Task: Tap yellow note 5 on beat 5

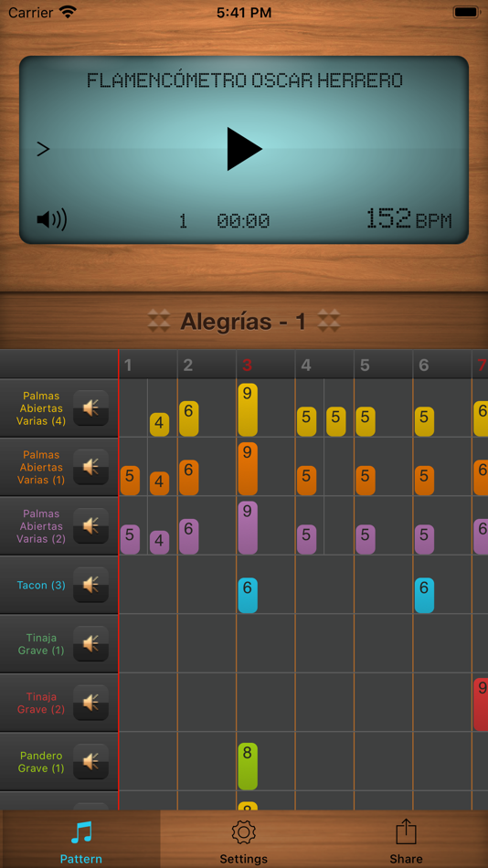Action: pos(366,421)
